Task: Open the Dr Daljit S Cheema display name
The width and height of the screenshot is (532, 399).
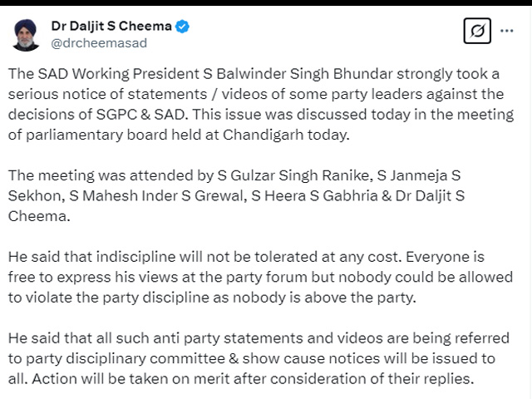Action: 111,26
